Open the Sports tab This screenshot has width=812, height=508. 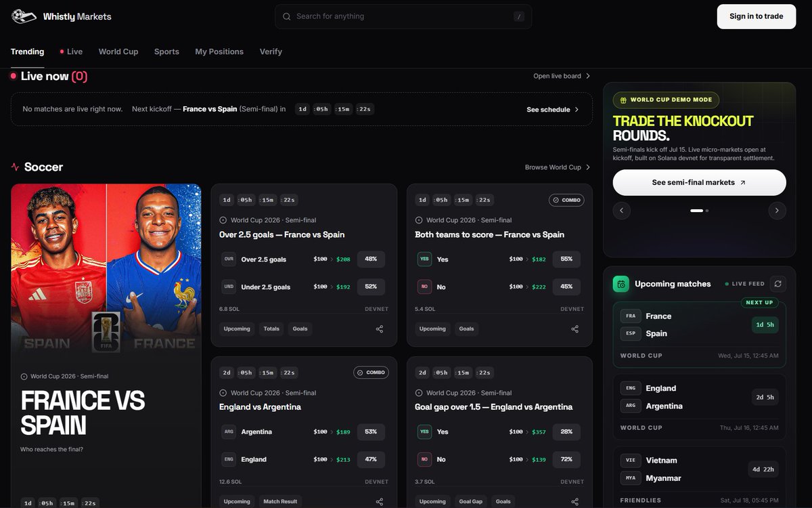pos(166,51)
